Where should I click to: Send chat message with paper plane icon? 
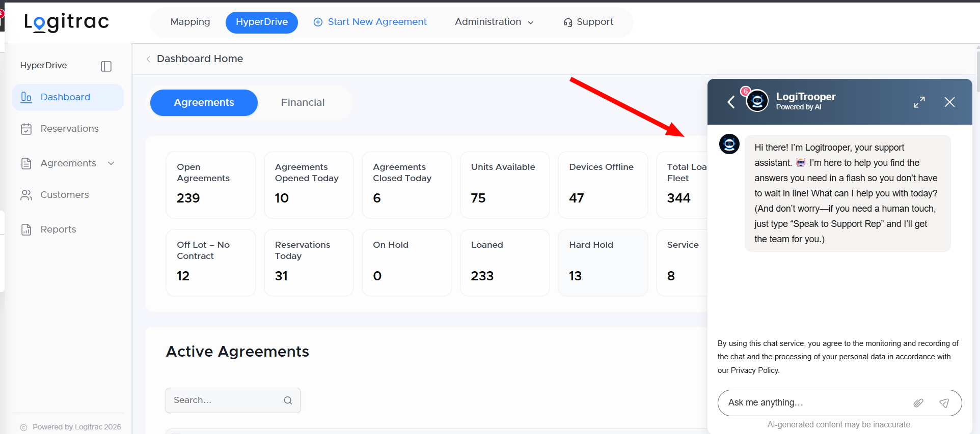pyautogui.click(x=944, y=403)
